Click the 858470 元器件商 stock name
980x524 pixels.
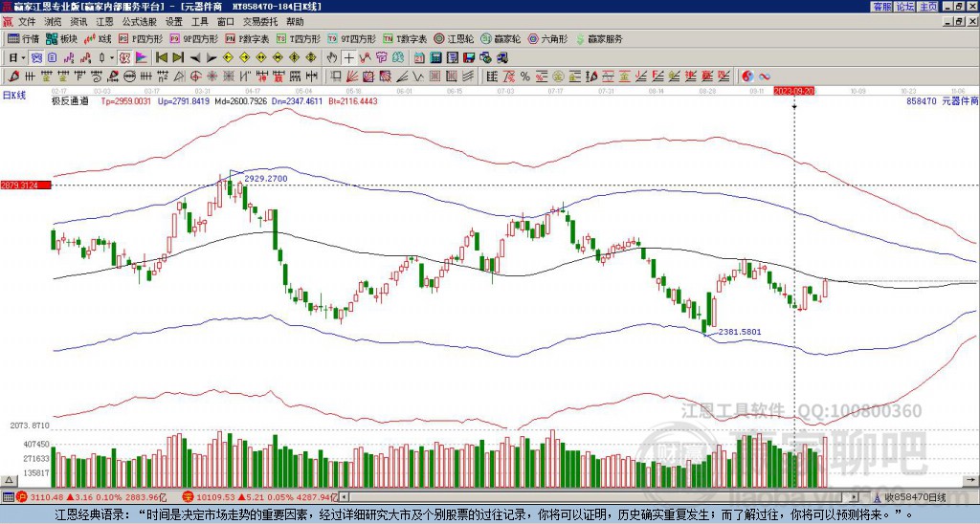942,100
